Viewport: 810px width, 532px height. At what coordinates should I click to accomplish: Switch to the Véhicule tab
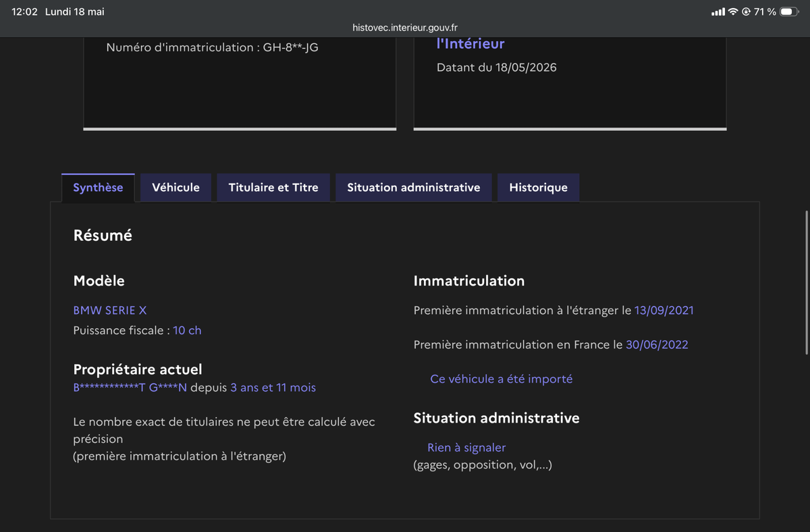click(x=175, y=188)
